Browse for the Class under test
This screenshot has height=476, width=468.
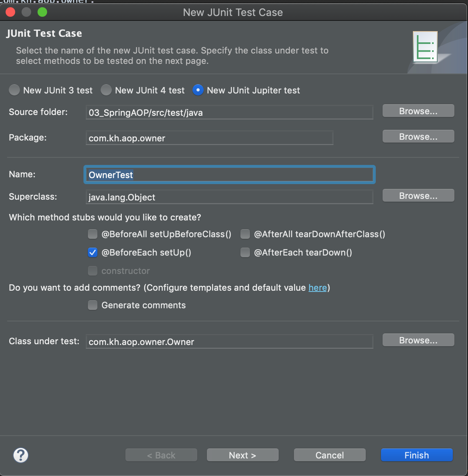click(x=418, y=340)
